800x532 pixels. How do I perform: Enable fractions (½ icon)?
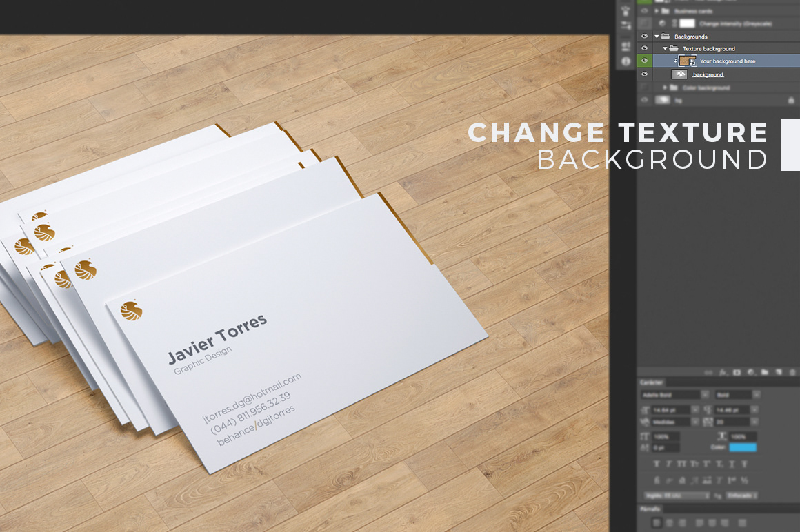click(x=744, y=480)
